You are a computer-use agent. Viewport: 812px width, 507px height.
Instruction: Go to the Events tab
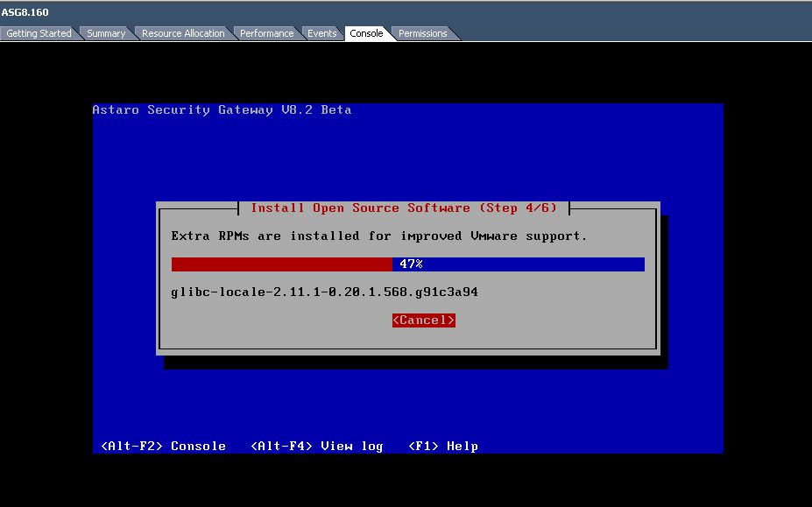click(321, 33)
